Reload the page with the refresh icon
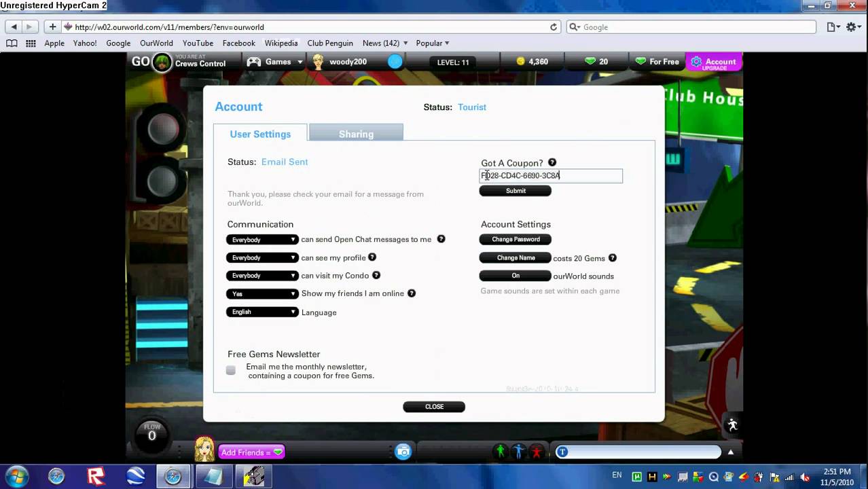The image size is (868, 489). [x=554, y=27]
